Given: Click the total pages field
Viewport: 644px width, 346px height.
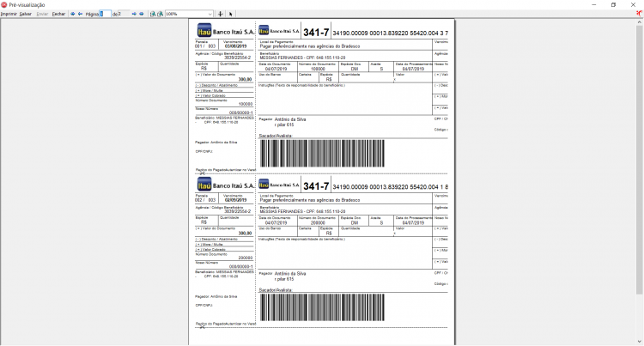Looking at the screenshot, I should (124, 14).
